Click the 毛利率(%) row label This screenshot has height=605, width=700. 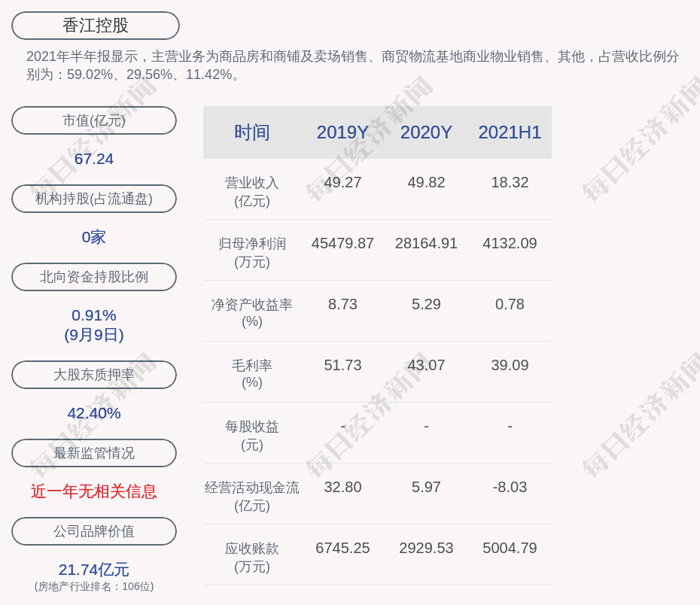click(x=251, y=373)
